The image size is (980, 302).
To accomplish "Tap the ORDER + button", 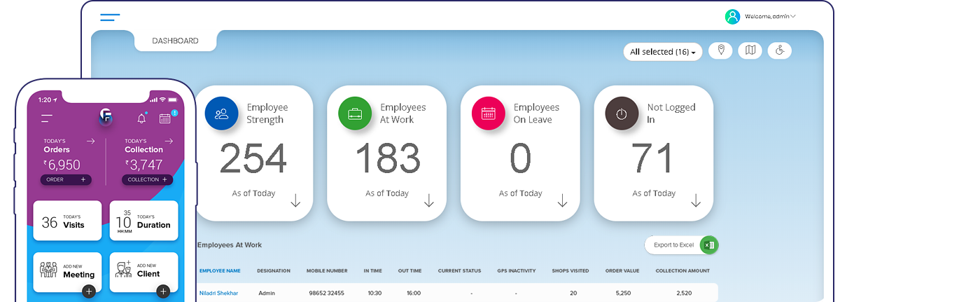I will coord(66,180).
